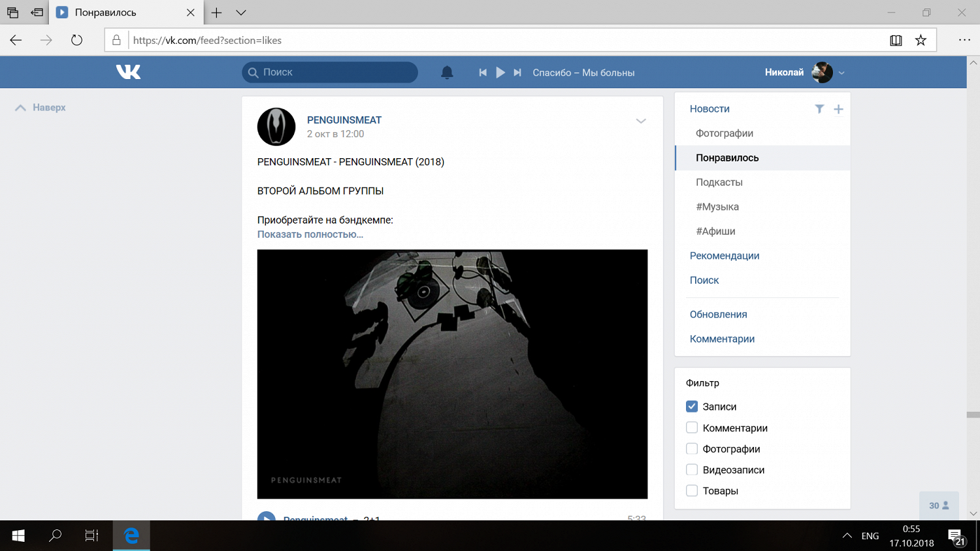Click the browser forward arrow
Viewport: 980px width, 551px height.
(46, 40)
